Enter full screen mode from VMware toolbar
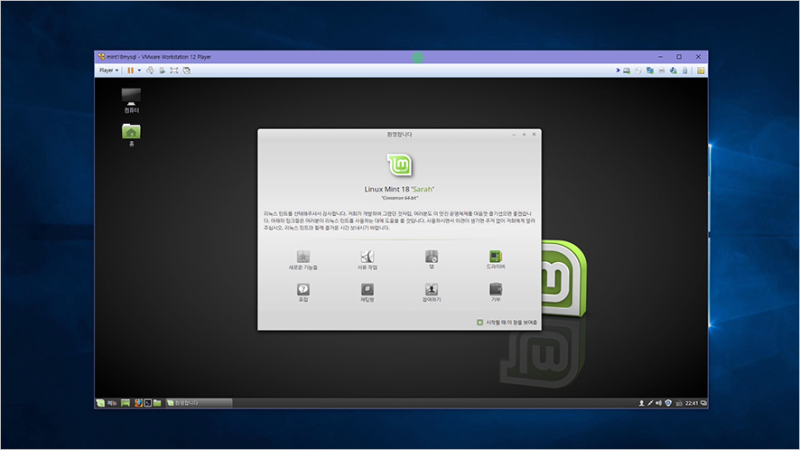This screenshot has width=800, height=450. [x=174, y=70]
